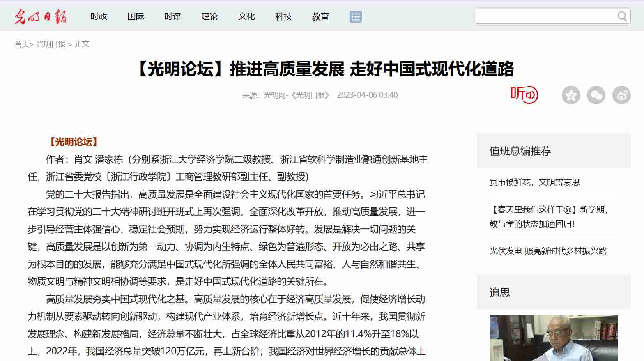Image resolution: width=644 pixels, height=361 pixels.
Task: Open the 教育 section
Action: (x=320, y=16)
